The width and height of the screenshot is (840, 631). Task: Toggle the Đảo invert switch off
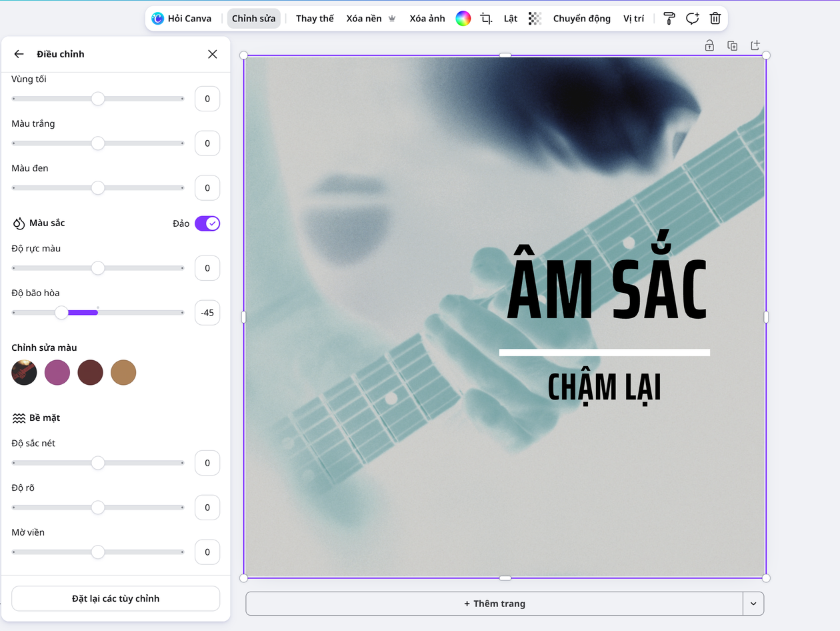click(x=207, y=223)
